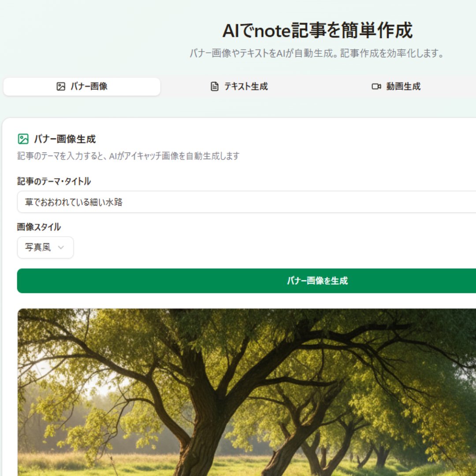This screenshot has height=476, width=476.
Task: Click the 記事のテーマ・タイトル input field
Action: pos(246,202)
